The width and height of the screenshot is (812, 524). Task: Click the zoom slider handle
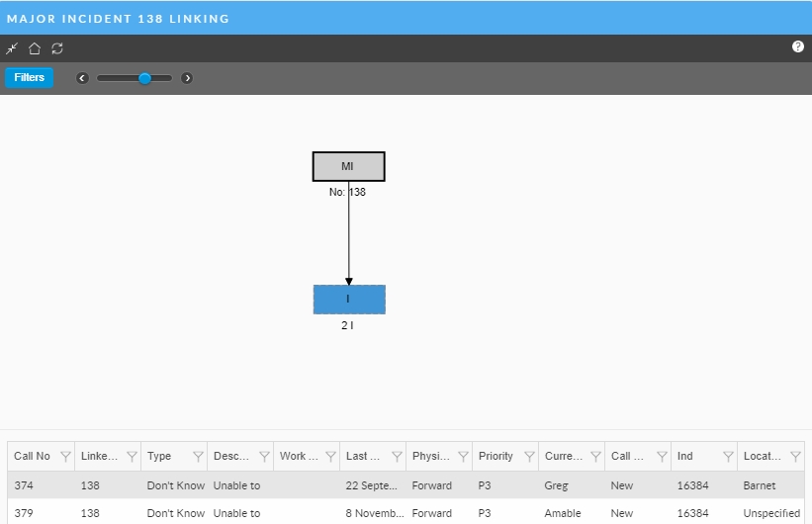[144, 78]
